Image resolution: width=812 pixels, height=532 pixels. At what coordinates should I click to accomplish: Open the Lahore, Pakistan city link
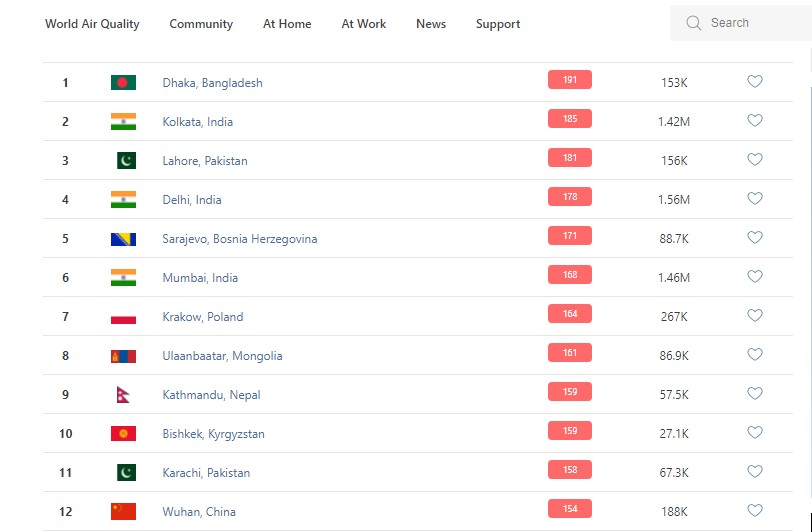pos(205,161)
